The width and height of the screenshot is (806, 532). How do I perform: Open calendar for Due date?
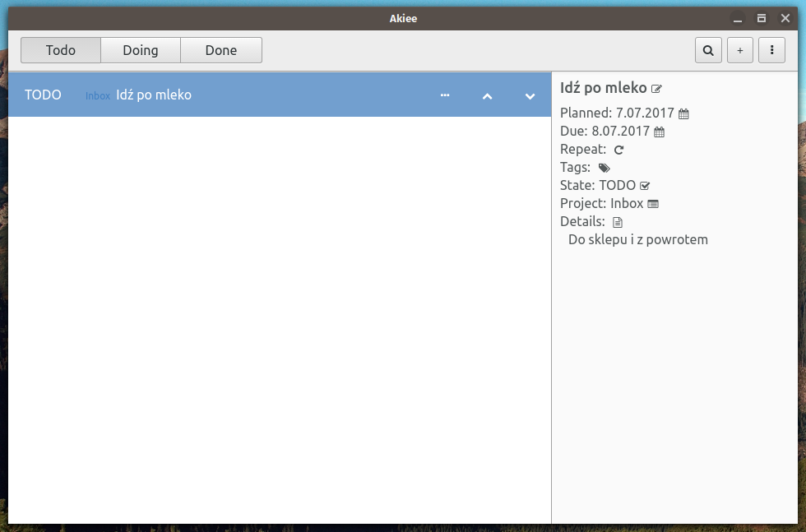[x=659, y=132]
